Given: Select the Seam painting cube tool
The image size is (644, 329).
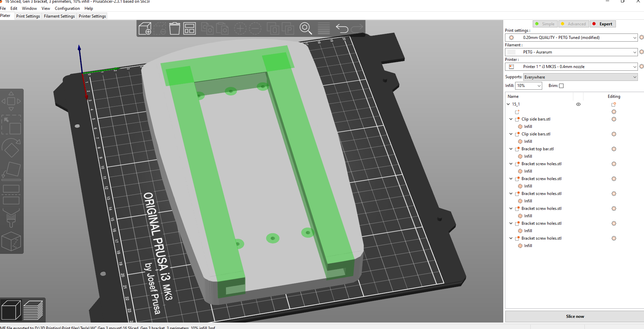Looking at the screenshot, I should click(11, 241).
